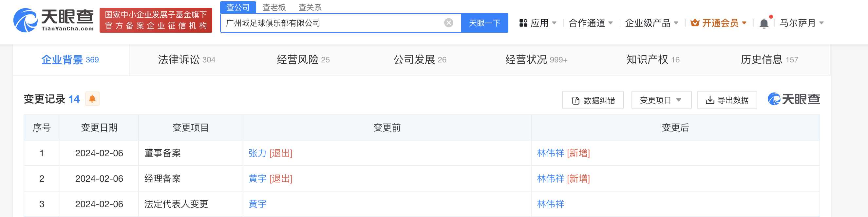Expand the 变更项目 filter dropdown
868x217 pixels.
tap(661, 100)
